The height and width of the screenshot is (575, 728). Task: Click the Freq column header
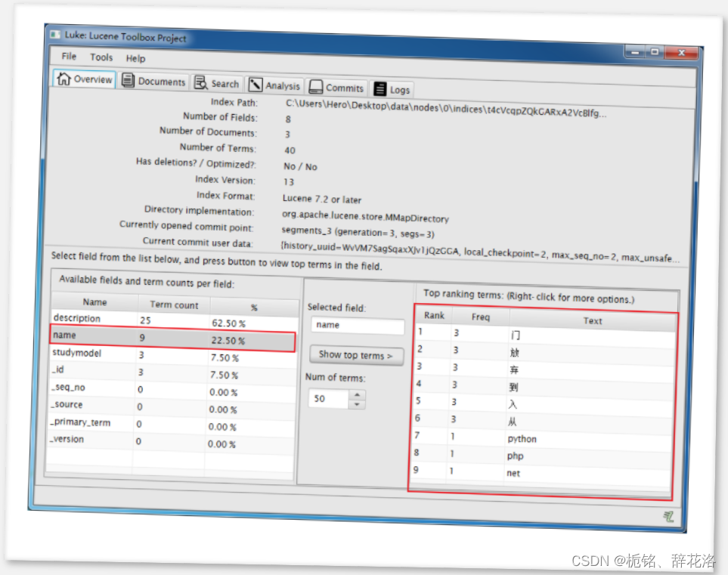[x=481, y=317]
